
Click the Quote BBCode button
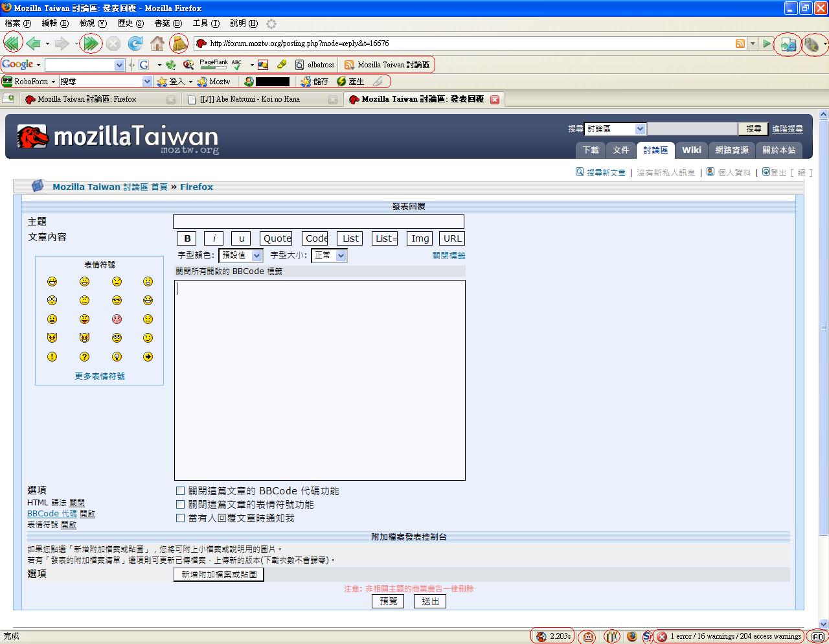coord(277,238)
